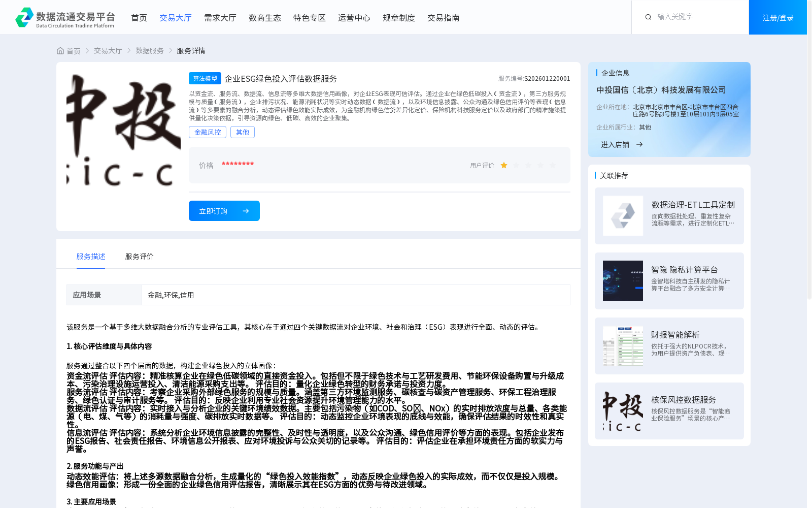Click the 其他 tag
Image resolution: width=812 pixels, height=508 pixels.
243,132
